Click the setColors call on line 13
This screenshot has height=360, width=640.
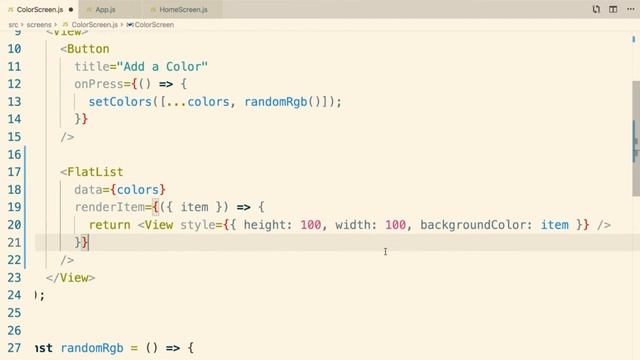120,102
